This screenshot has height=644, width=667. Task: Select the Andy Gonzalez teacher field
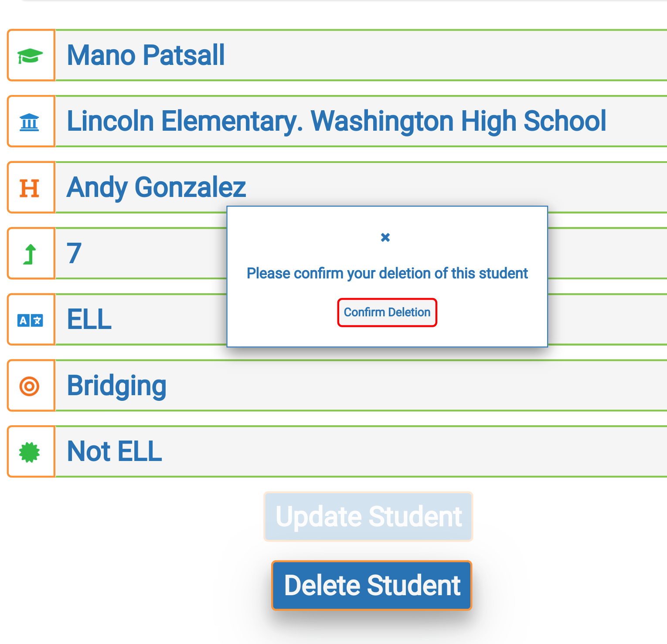(x=156, y=187)
